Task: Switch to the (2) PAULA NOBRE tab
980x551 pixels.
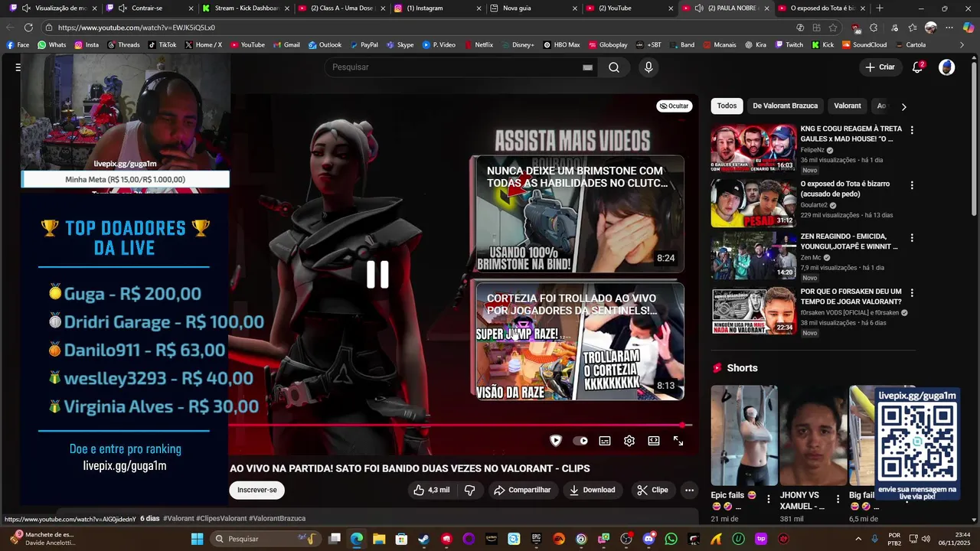Action: click(724, 8)
